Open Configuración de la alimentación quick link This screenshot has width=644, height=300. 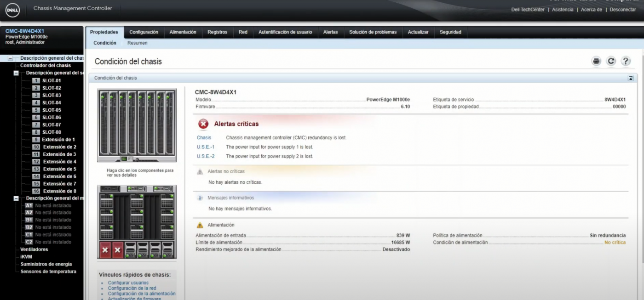click(x=142, y=294)
